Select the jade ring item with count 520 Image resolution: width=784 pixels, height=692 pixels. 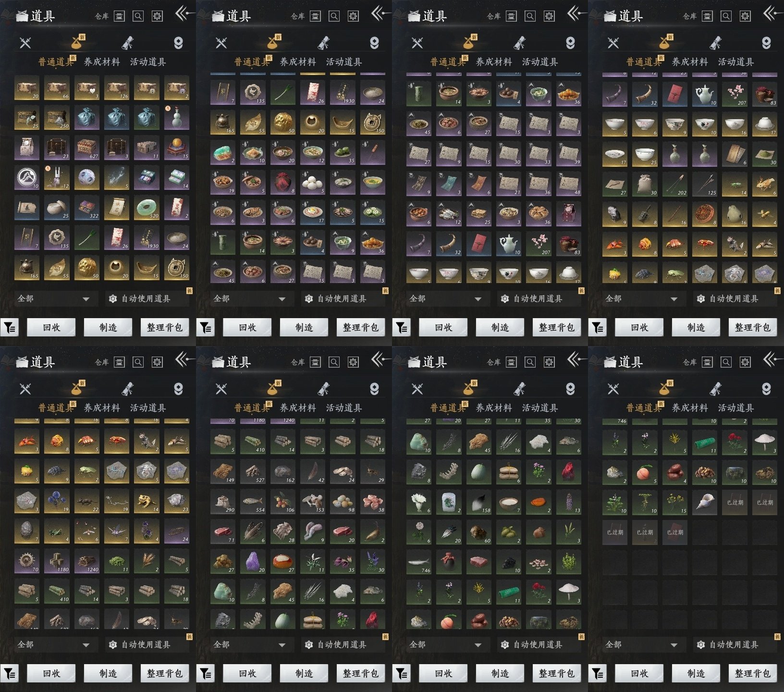point(147,208)
